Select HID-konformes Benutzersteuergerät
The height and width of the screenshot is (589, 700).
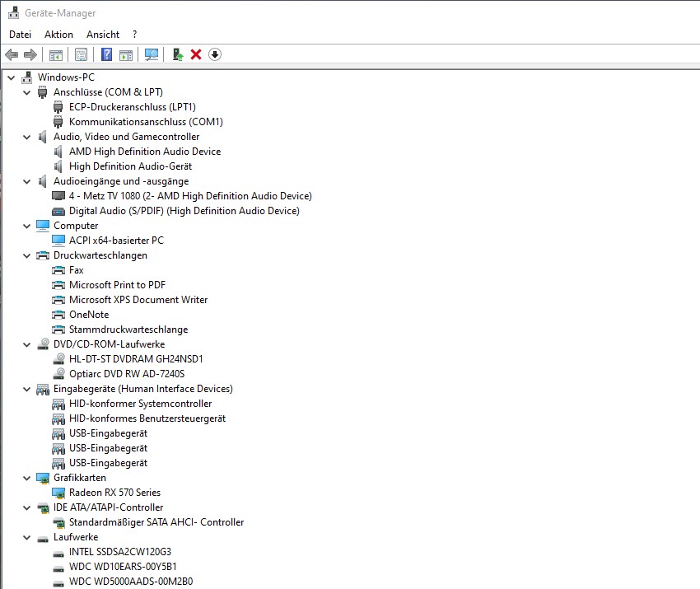pos(147,418)
